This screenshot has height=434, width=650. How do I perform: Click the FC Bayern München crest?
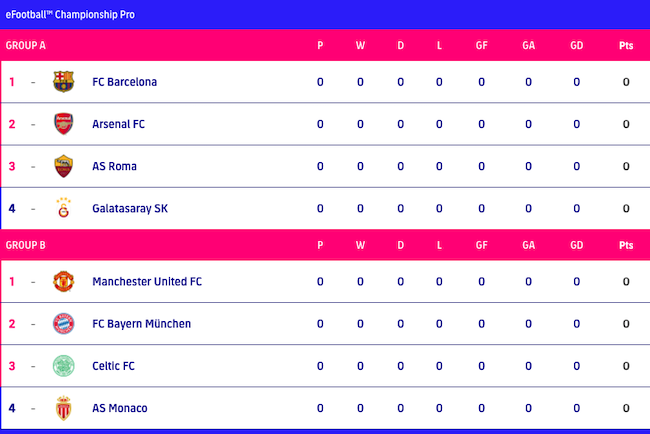coord(64,323)
